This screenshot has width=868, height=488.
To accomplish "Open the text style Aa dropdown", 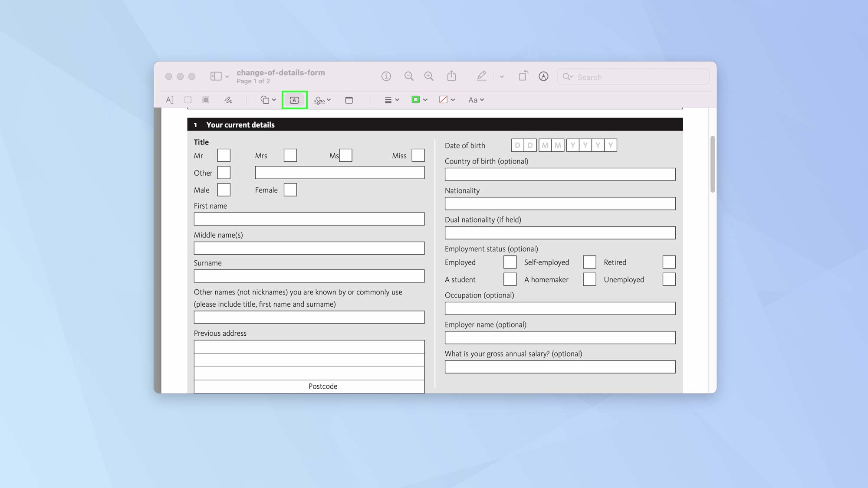I will pyautogui.click(x=475, y=100).
